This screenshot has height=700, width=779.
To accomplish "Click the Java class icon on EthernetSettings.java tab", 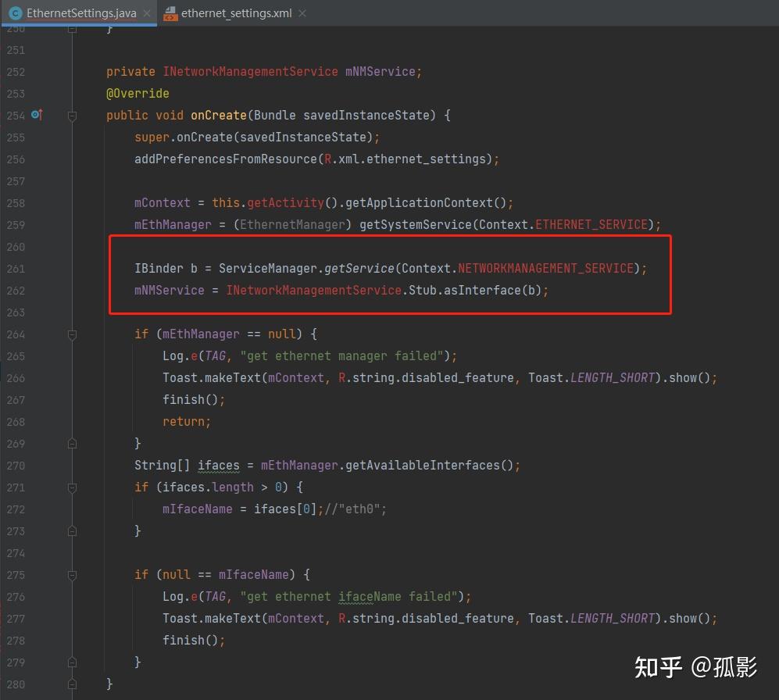I will tap(17, 13).
